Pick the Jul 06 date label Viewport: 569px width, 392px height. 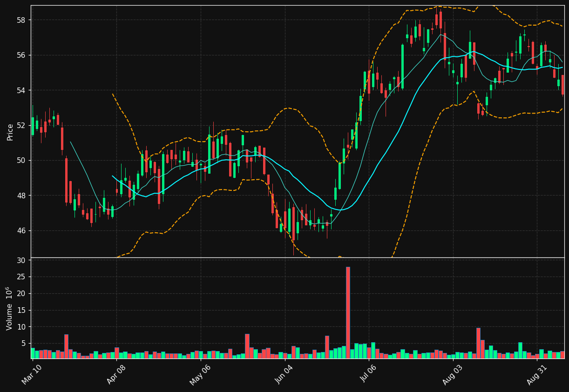coord(368,375)
